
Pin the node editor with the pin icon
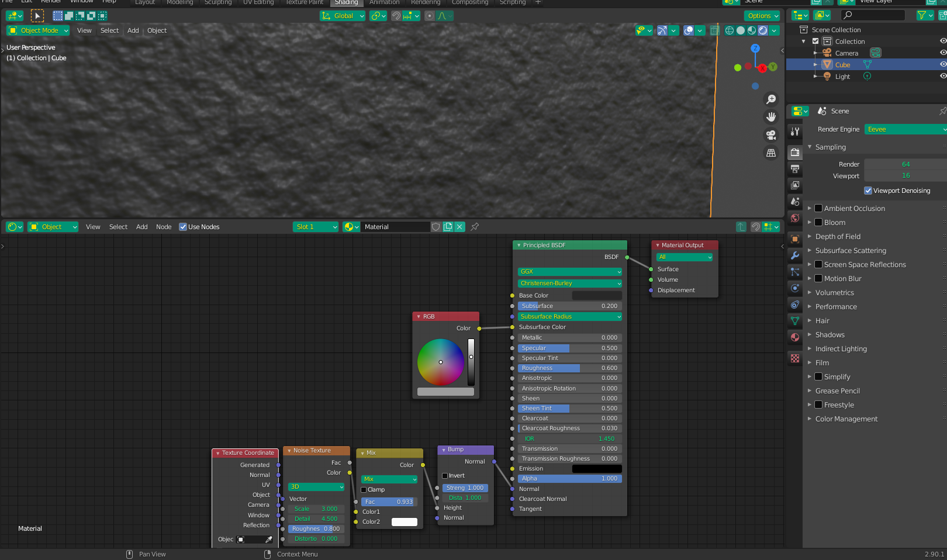[x=475, y=227]
